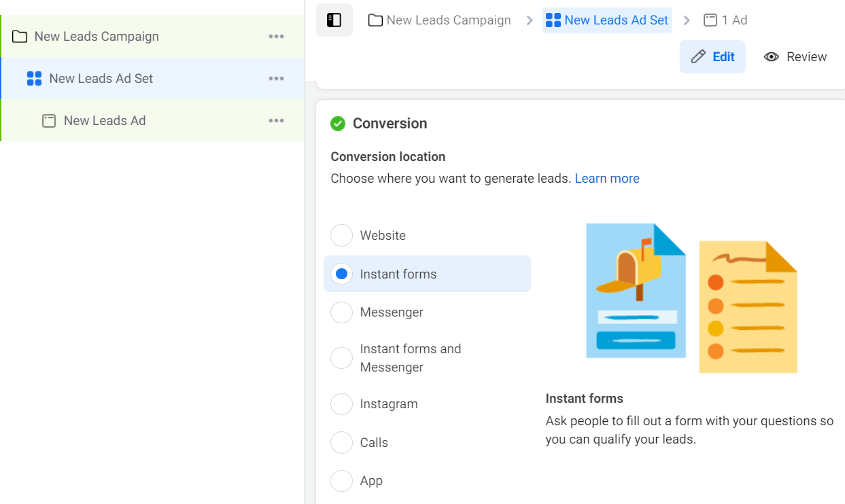Open the ellipsis menu for New Leads Ad Set

click(x=276, y=78)
